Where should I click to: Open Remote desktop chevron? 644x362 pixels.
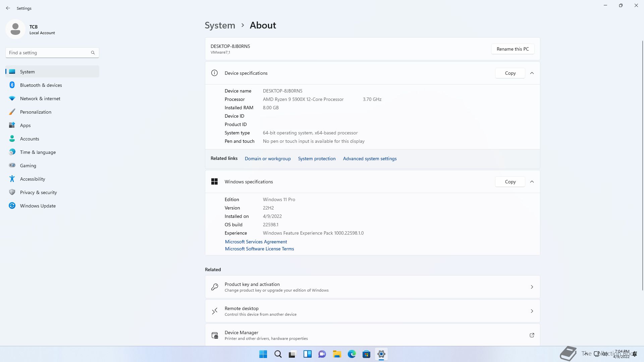coord(532,311)
